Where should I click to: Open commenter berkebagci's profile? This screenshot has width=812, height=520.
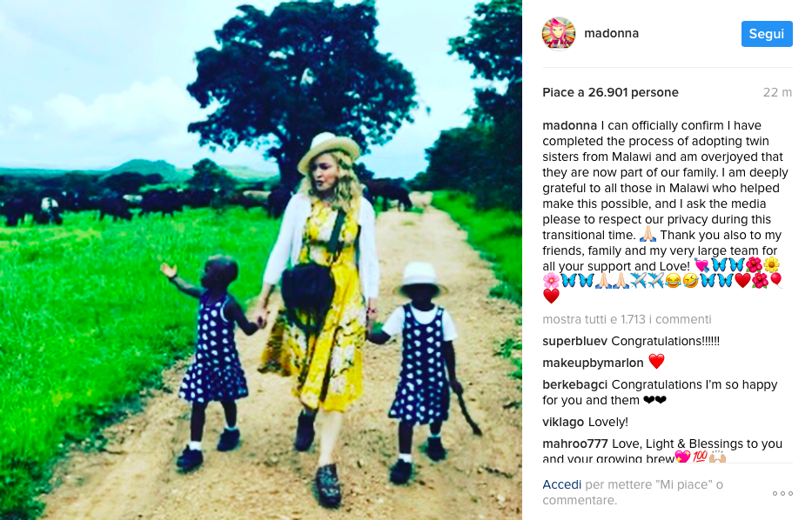pyautogui.click(x=574, y=384)
